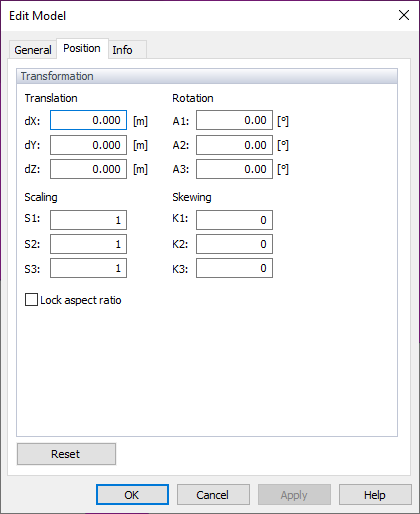The image size is (420, 514).
Task: Select the S1 scaling field
Action: click(88, 220)
